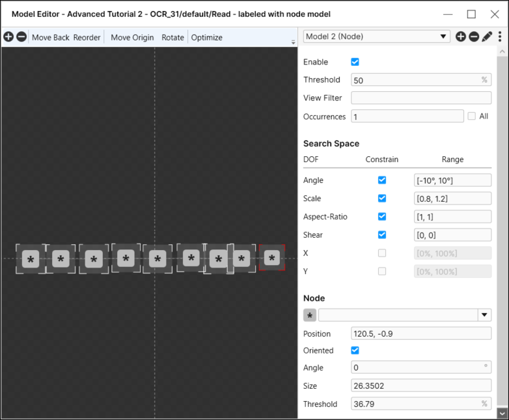Viewport: 509px width, 420px height.
Task: Click the Occurrences field
Action: [407, 117]
